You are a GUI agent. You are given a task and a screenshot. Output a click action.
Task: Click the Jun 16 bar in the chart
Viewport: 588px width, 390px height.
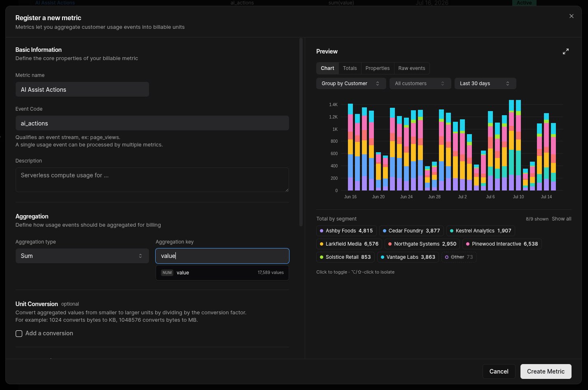point(350,147)
